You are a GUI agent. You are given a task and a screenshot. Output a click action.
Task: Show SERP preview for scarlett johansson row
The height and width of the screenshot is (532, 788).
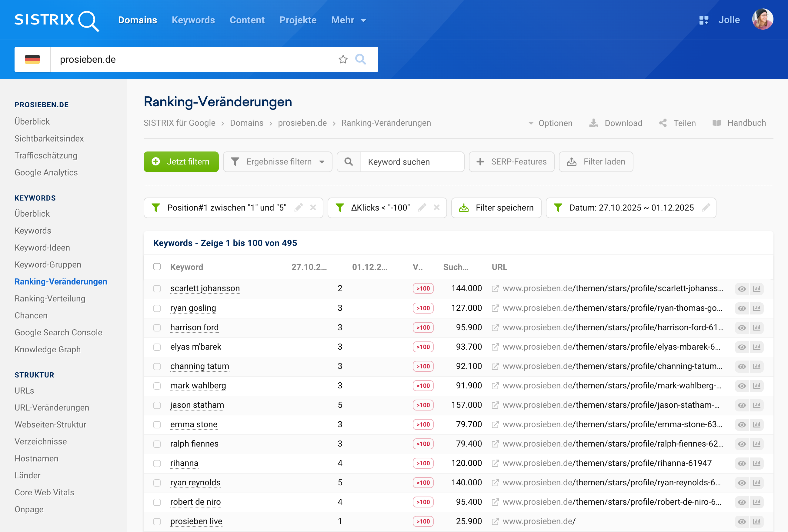(x=742, y=289)
